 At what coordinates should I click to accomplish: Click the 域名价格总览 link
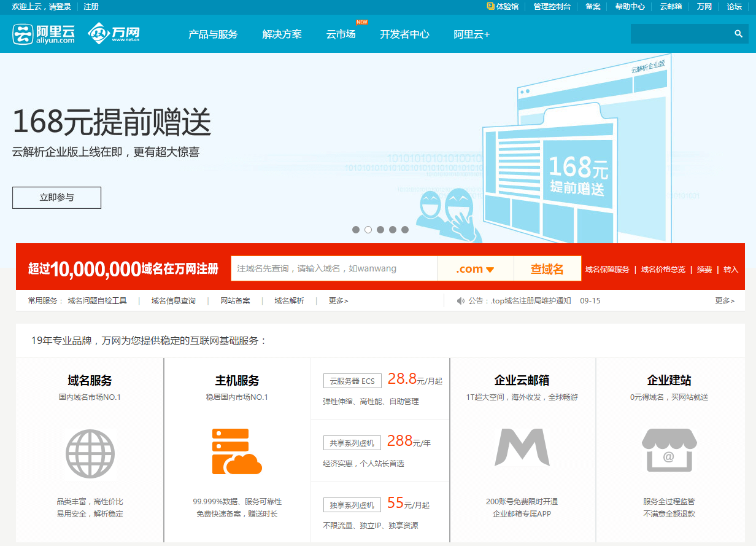click(663, 270)
